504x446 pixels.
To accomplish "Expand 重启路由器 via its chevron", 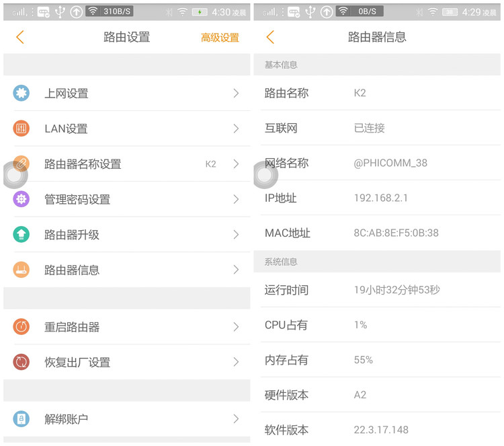I will pyautogui.click(x=237, y=327).
